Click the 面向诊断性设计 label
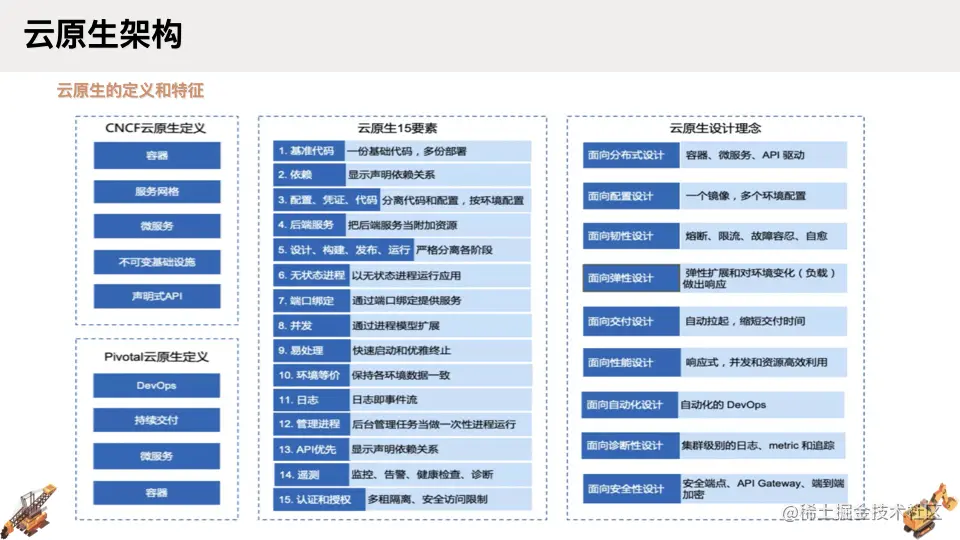This screenshot has height=540, width=960. point(629,446)
